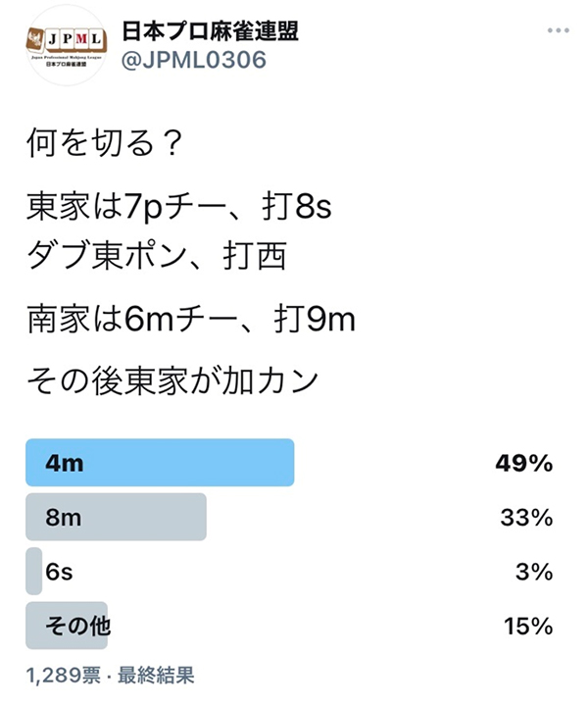
Task: Click the 33% result percentage
Action: tap(526, 517)
